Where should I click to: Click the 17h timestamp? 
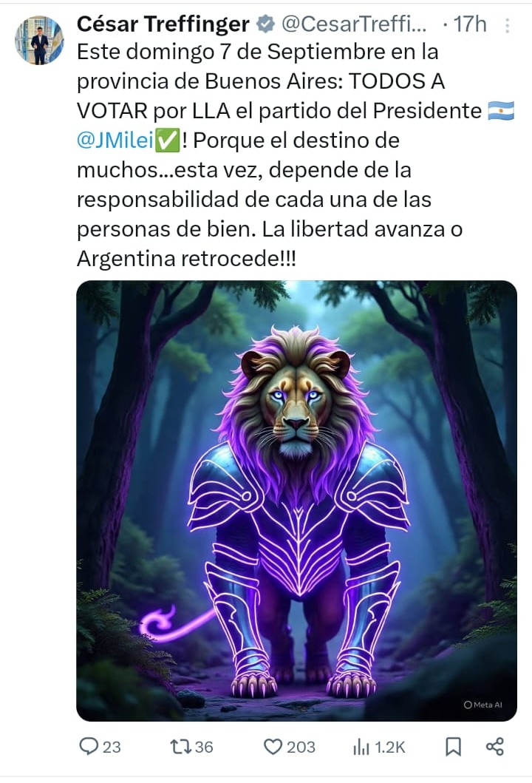pyautogui.click(x=470, y=24)
